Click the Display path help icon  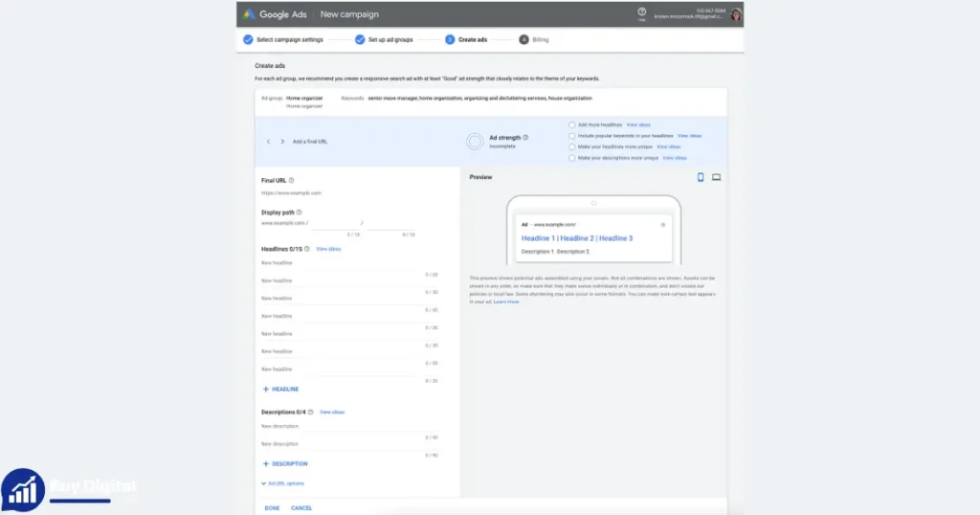coord(299,213)
